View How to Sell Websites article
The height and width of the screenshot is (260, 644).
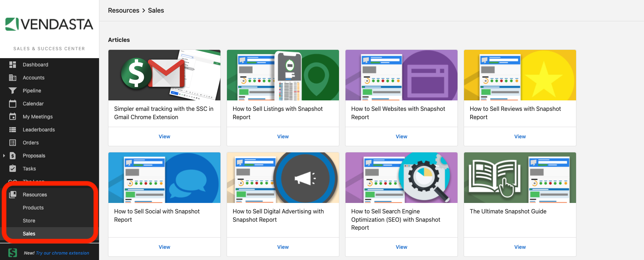(x=402, y=136)
